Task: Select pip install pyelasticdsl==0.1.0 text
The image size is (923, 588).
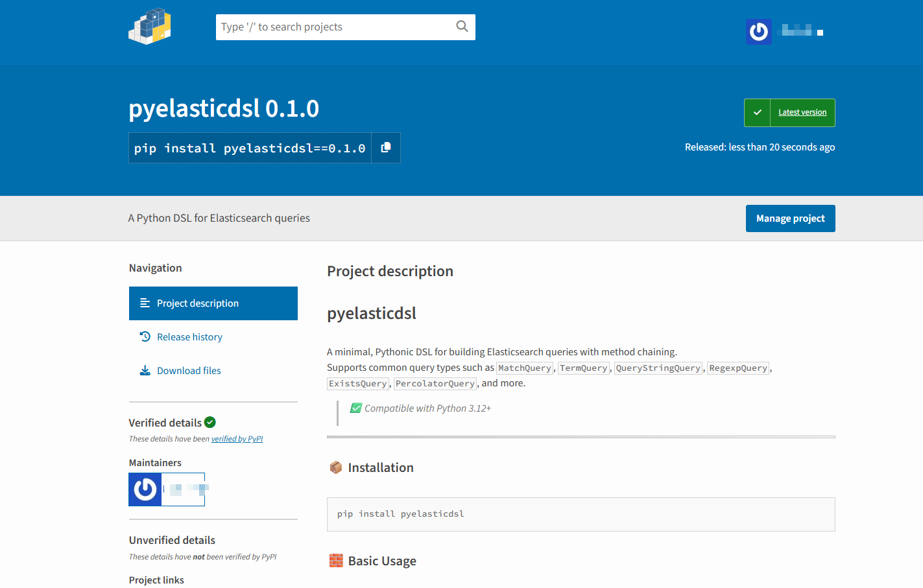Action: [x=250, y=148]
